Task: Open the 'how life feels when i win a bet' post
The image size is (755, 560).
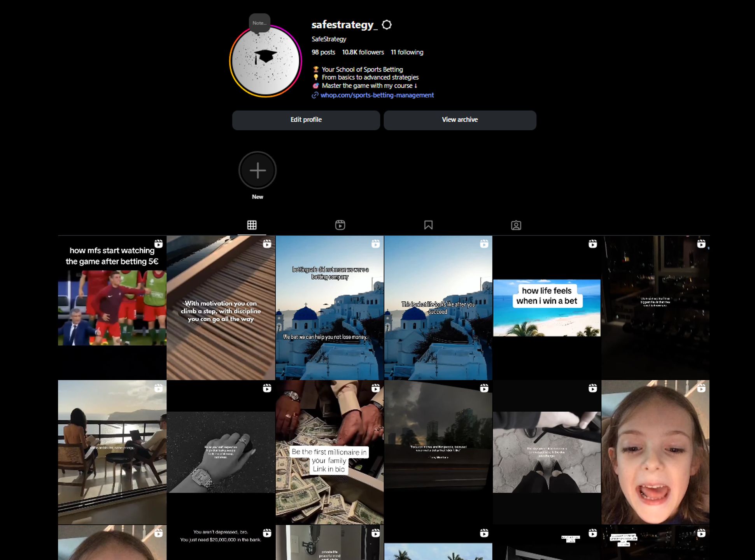Action: click(x=547, y=308)
